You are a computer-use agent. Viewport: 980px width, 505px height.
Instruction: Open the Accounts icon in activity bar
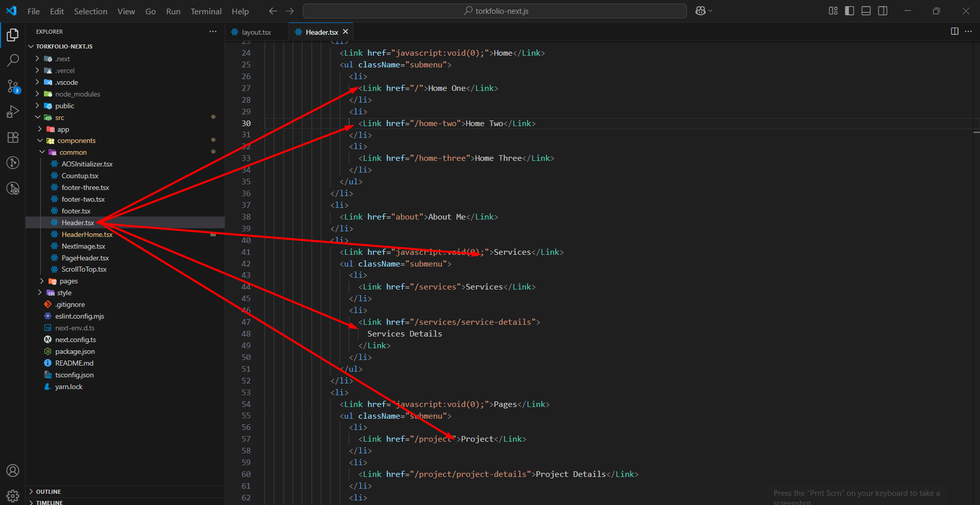[13, 470]
